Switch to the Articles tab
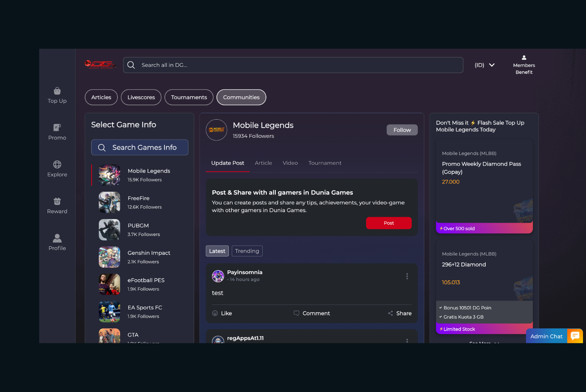The height and width of the screenshot is (392, 586). tap(101, 97)
